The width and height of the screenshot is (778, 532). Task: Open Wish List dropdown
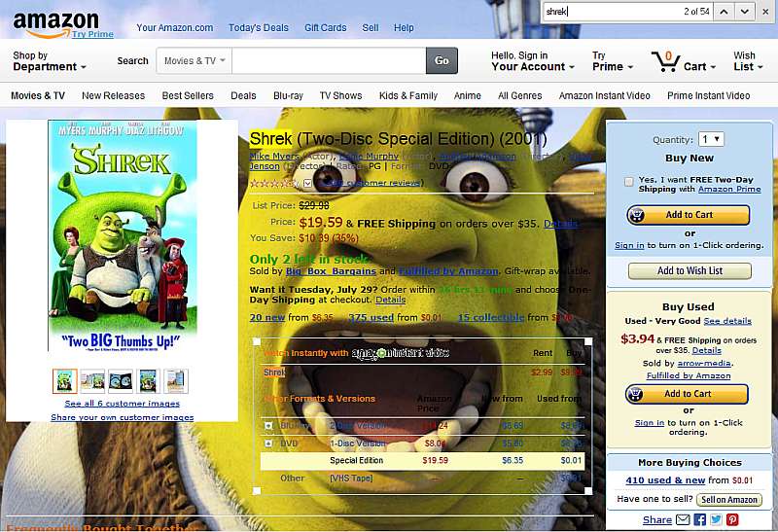click(748, 61)
